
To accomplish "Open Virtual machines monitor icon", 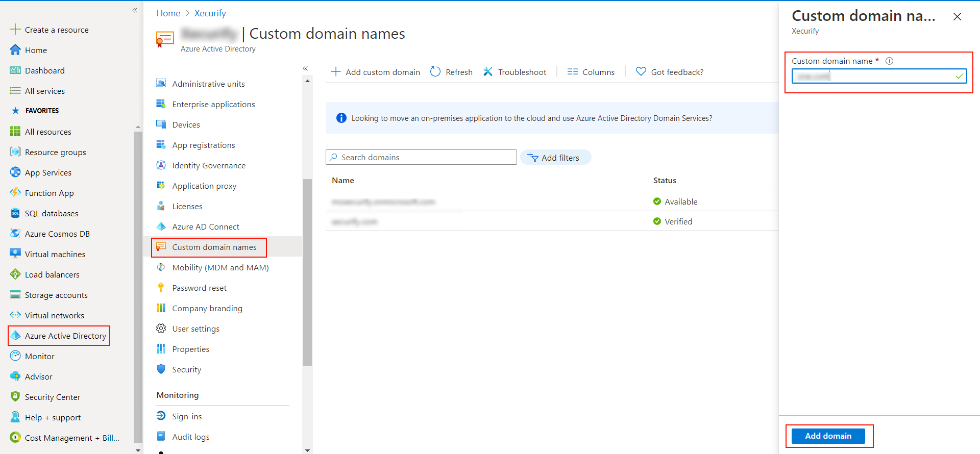I will pos(15,254).
